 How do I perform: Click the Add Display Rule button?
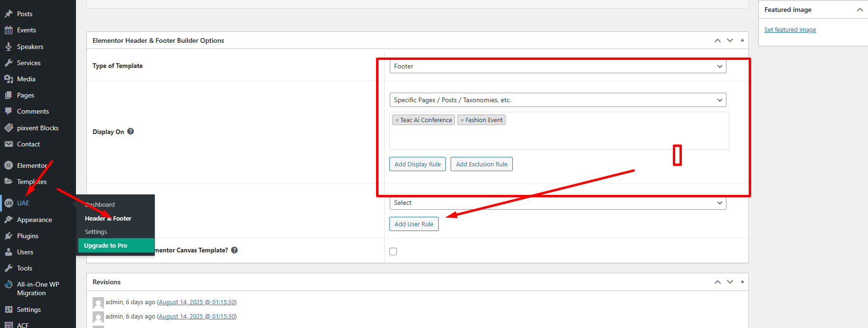(417, 164)
